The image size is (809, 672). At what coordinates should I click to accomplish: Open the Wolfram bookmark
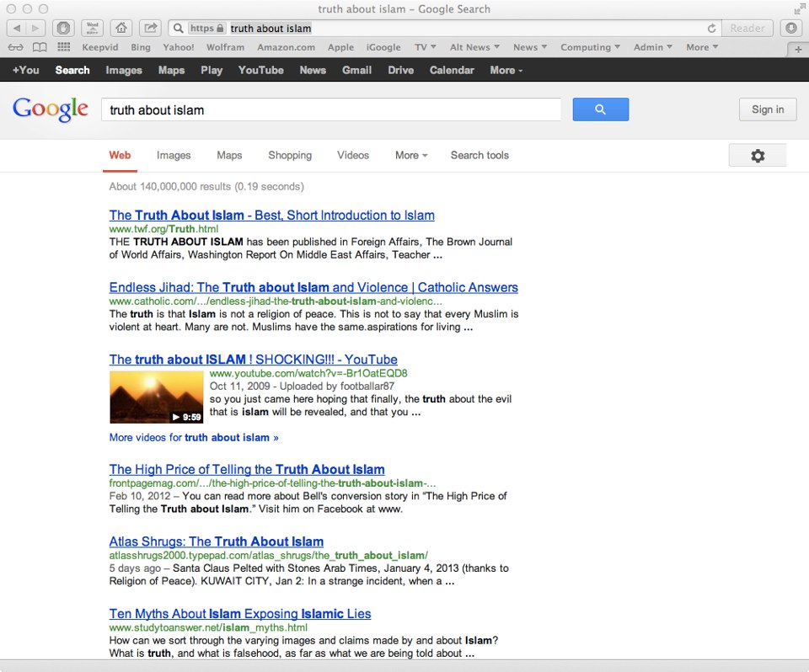click(x=226, y=47)
